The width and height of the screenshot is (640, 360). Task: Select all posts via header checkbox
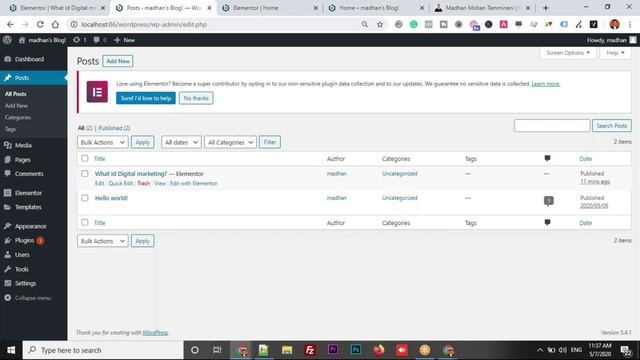click(84, 158)
